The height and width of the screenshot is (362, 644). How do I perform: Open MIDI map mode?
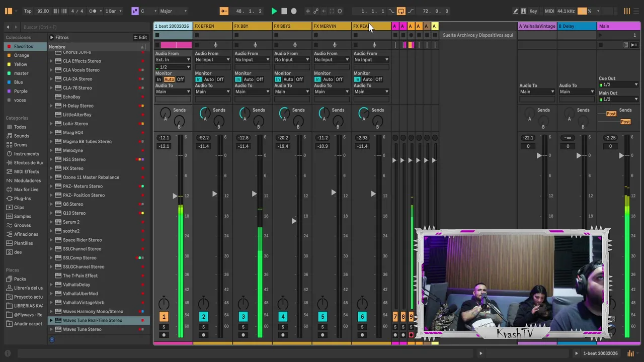(x=549, y=11)
